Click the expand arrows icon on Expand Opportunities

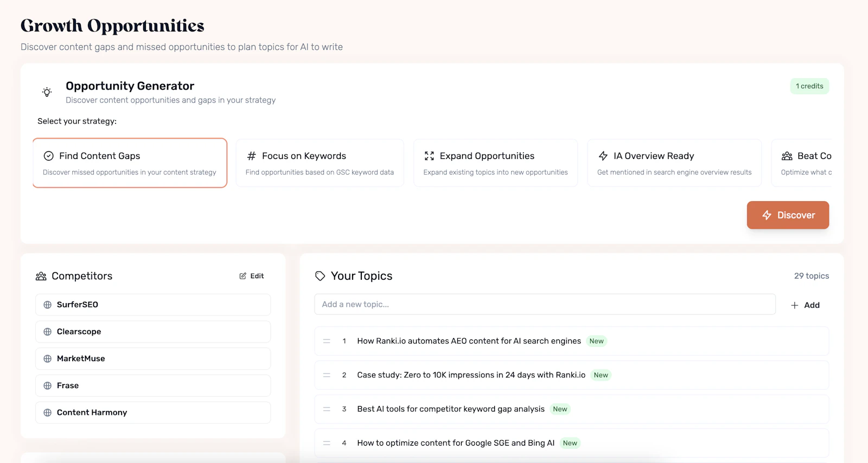coord(429,156)
